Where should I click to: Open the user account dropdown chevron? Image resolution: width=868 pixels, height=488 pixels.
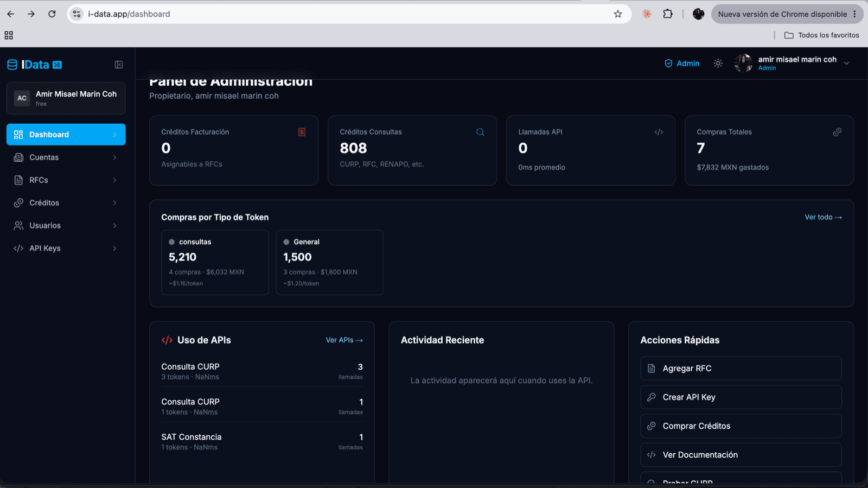point(846,64)
